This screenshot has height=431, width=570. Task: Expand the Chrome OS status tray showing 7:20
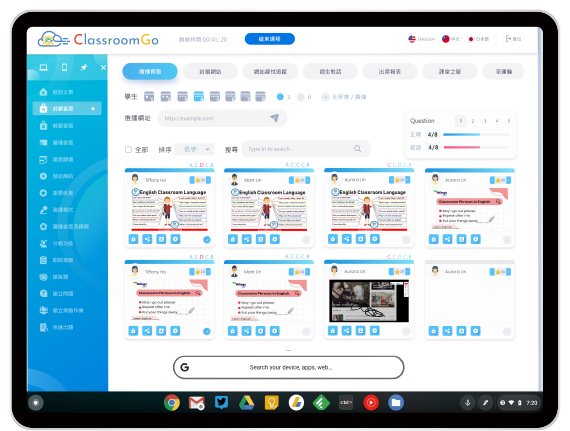519,403
